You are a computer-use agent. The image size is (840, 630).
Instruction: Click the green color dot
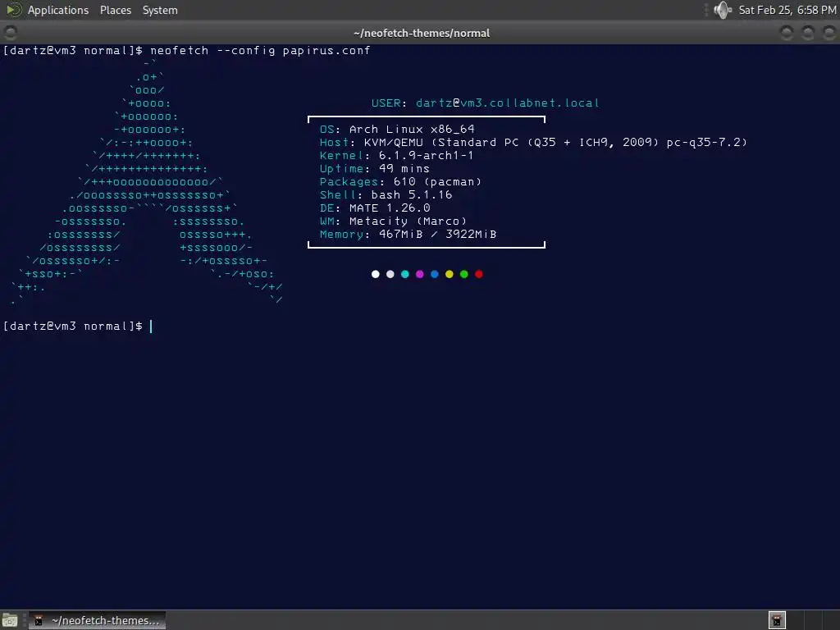point(464,274)
